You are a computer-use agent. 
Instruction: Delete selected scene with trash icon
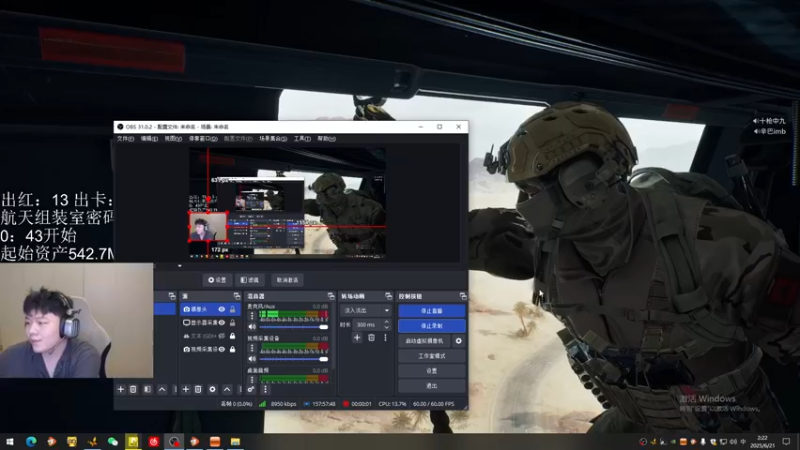[x=133, y=389]
